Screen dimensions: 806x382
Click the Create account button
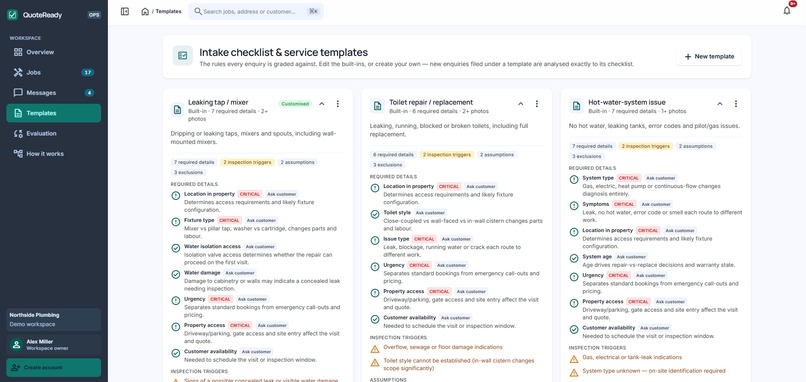[53, 368]
